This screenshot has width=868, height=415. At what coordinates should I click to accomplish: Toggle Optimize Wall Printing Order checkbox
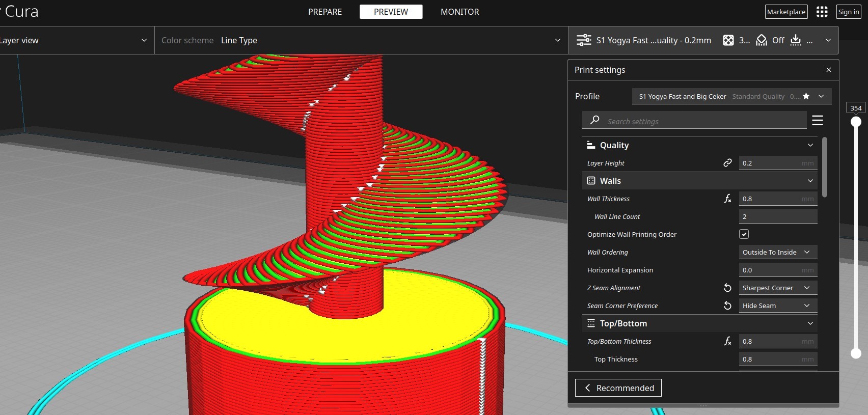click(744, 234)
